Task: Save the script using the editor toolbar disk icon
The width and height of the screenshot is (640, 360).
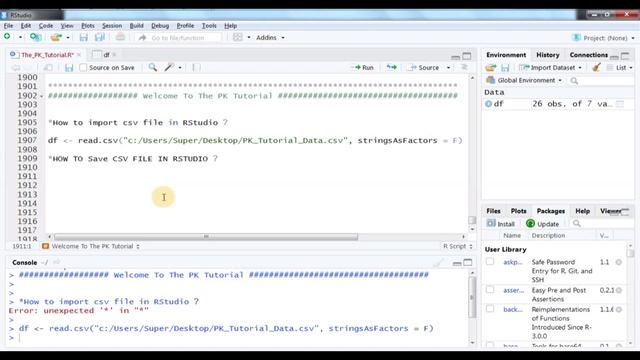Action: pos(69,68)
